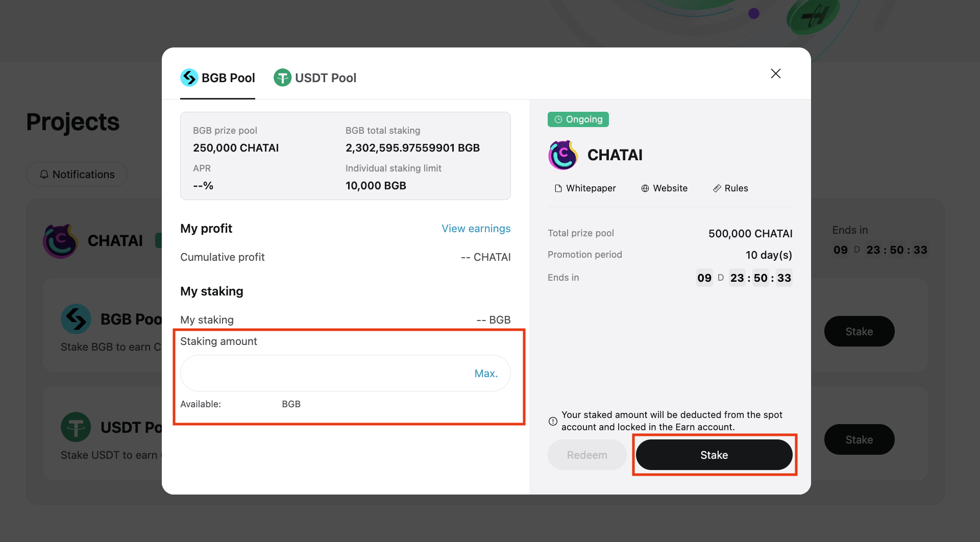Open the CHATAI Website link
The width and height of the screenshot is (980, 542).
tap(664, 188)
